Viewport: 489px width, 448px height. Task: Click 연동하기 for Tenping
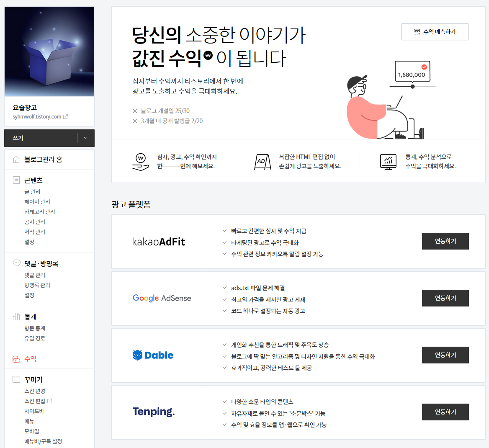(445, 412)
